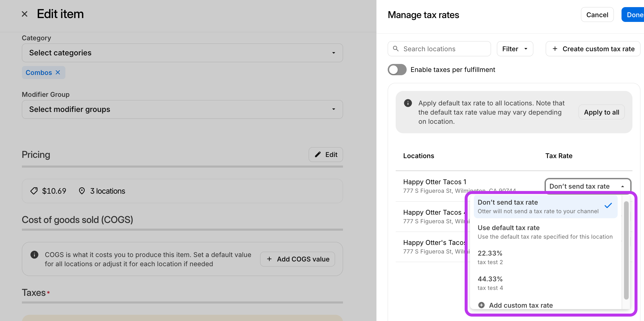The image size is (644, 321).
Task: Click the COGS info icon
Action: [x=34, y=255]
